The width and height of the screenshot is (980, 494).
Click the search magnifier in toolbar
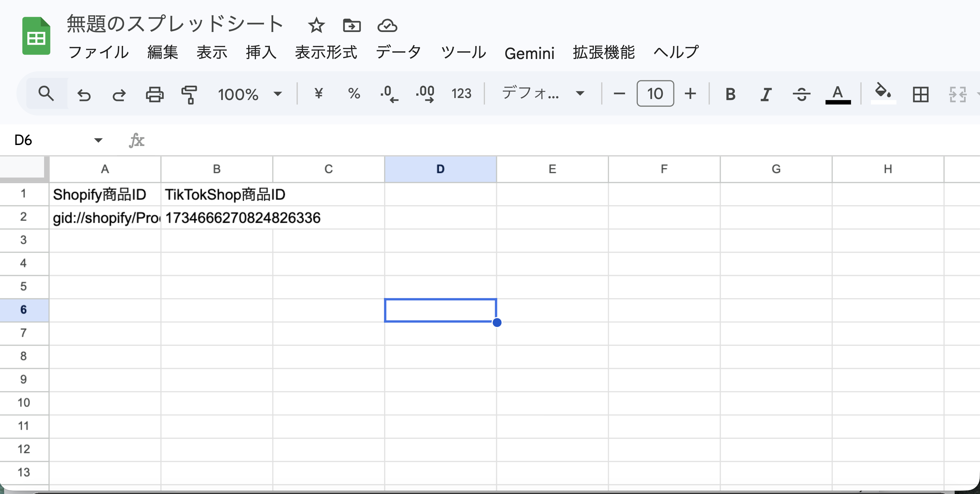coord(46,94)
